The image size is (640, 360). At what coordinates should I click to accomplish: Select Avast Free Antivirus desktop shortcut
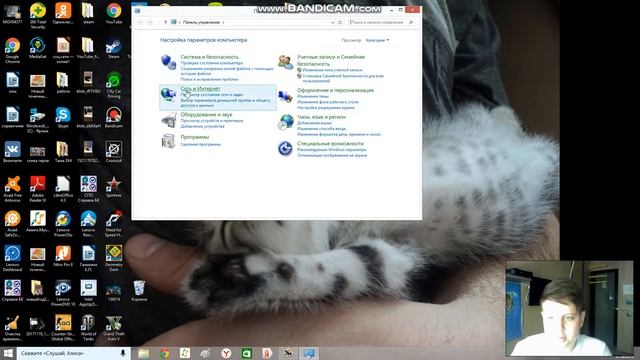coord(12,189)
